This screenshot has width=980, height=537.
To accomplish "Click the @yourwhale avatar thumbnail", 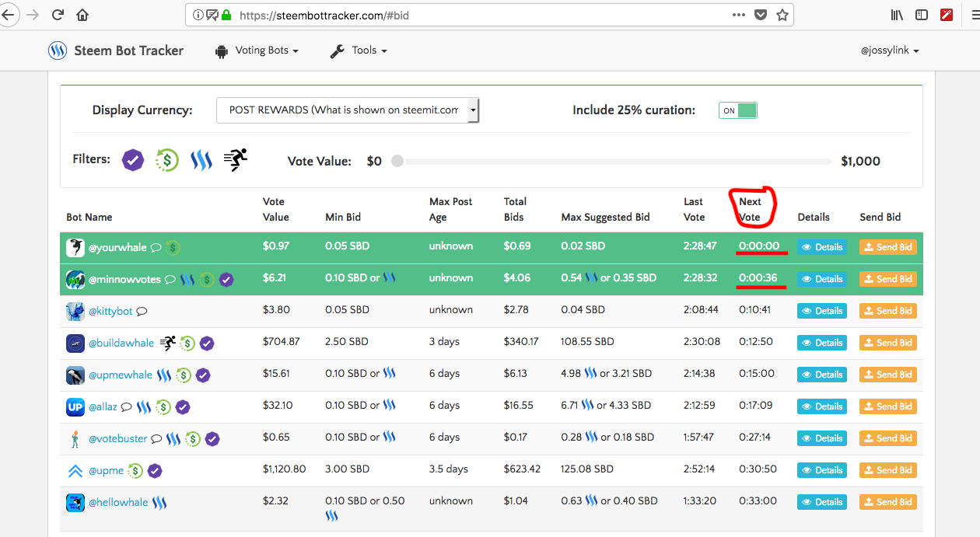I will click(75, 247).
